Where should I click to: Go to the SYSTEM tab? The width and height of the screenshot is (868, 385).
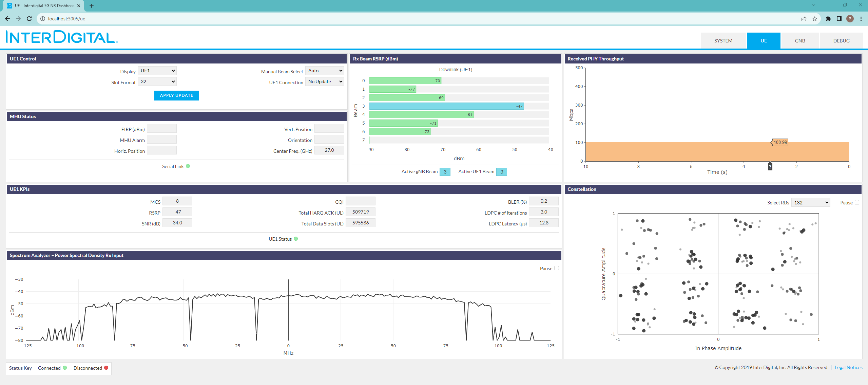723,41
